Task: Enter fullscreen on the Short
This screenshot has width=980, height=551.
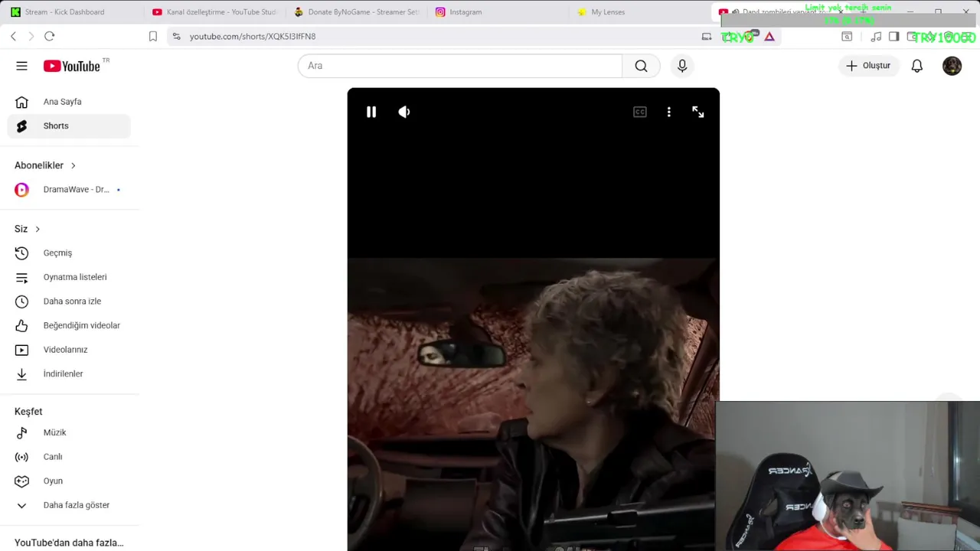Action: (x=698, y=112)
